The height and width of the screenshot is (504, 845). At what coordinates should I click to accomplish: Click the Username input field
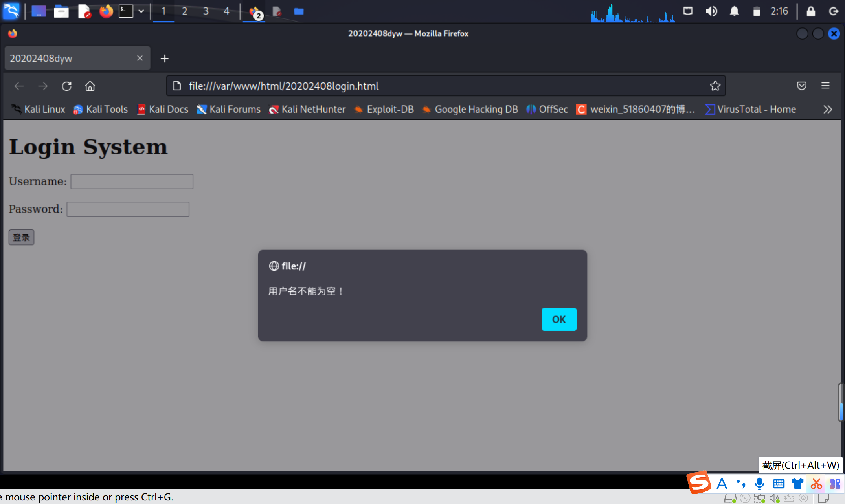click(132, 181)
